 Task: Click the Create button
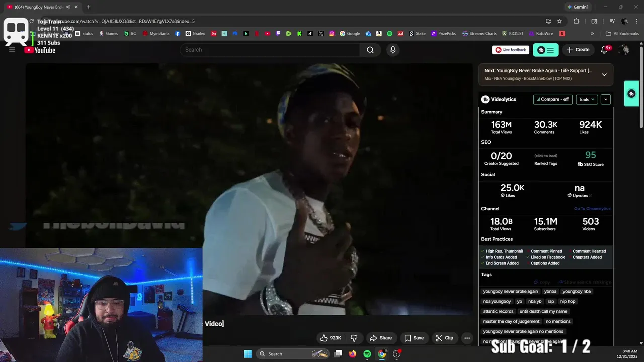pyautogui.click(x=578, y=50)
